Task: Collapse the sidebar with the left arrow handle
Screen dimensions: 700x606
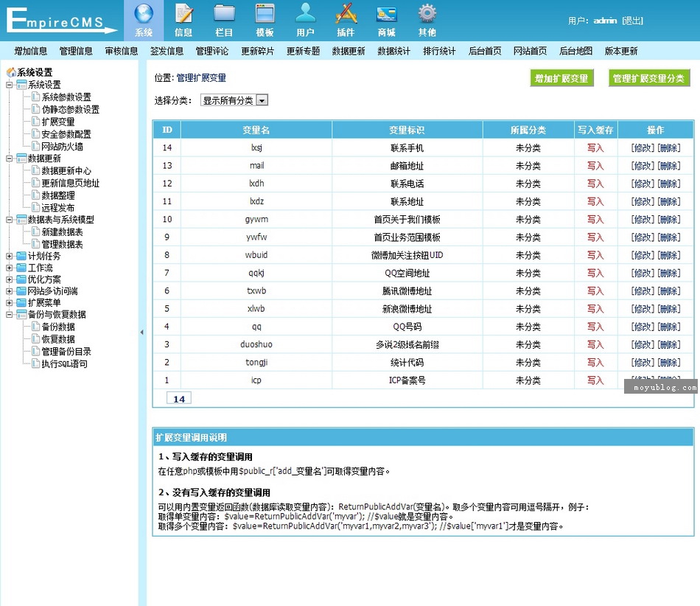Action: click(x=142, y=332)
